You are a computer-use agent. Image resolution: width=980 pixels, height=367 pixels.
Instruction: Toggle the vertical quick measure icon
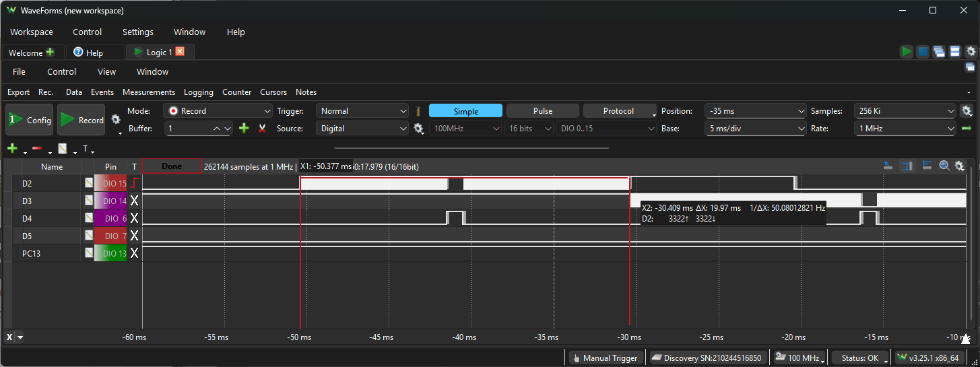907,166
